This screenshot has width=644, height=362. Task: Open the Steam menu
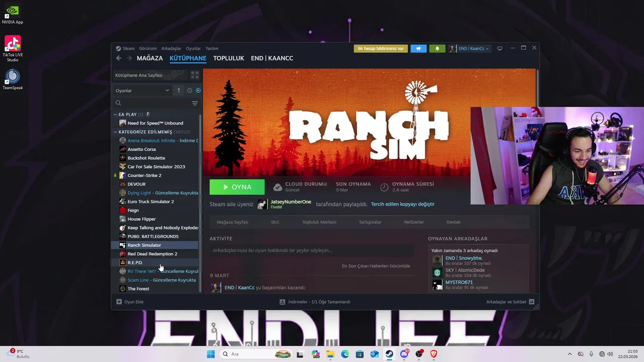coord(125,49)
